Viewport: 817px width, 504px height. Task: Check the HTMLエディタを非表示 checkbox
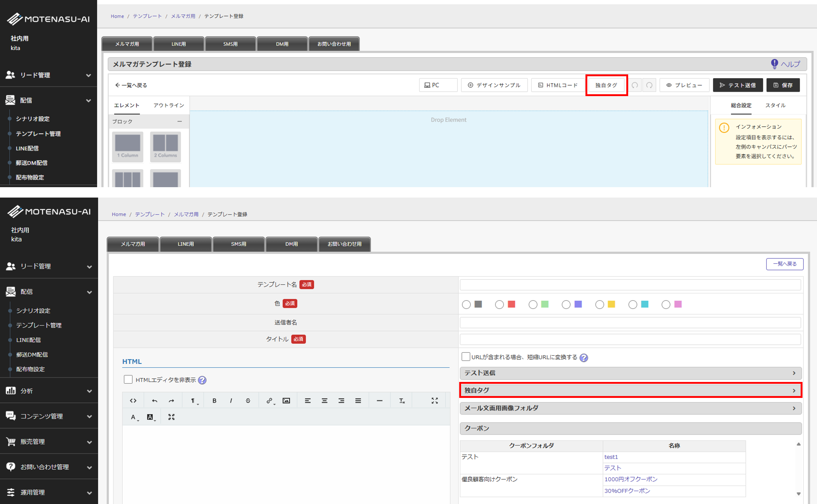[128, 380]
